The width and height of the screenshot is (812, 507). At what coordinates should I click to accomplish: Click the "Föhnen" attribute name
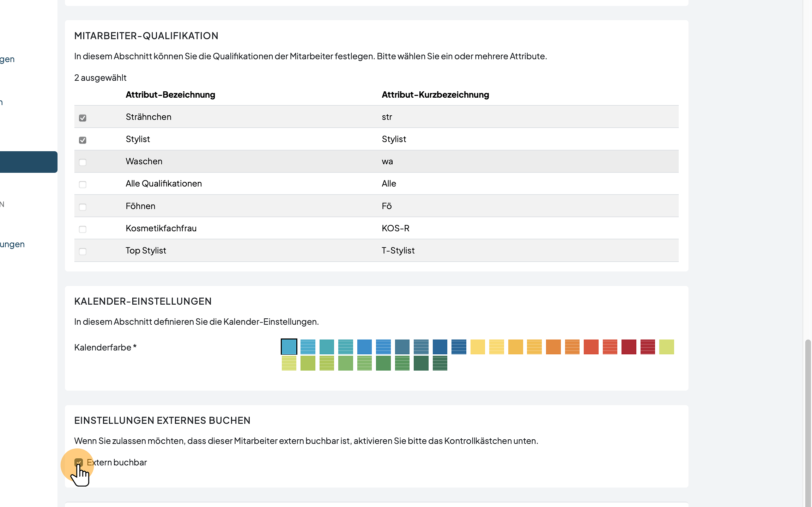pos(140,206)
